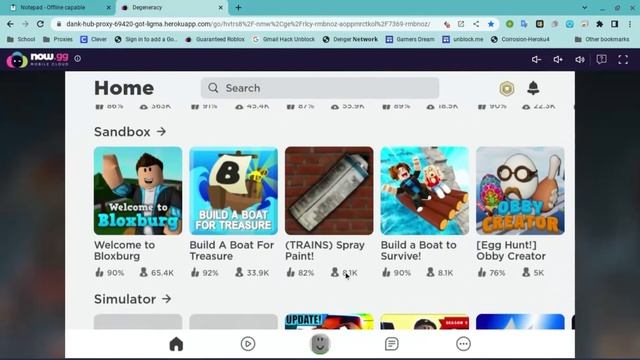Viewport: 640px width, 360px height.
Task: Open the avatar face icon in bottom bar
Action: click(x=320, y=344)
